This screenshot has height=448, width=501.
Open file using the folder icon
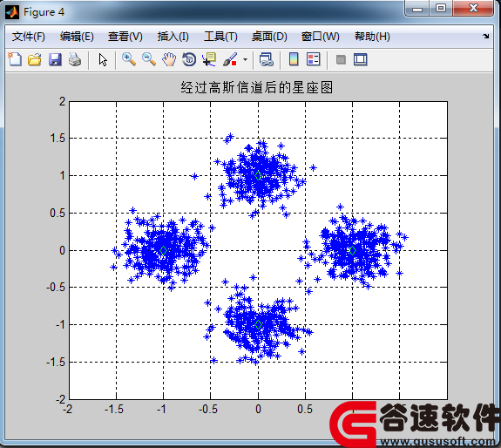point(35,60)
